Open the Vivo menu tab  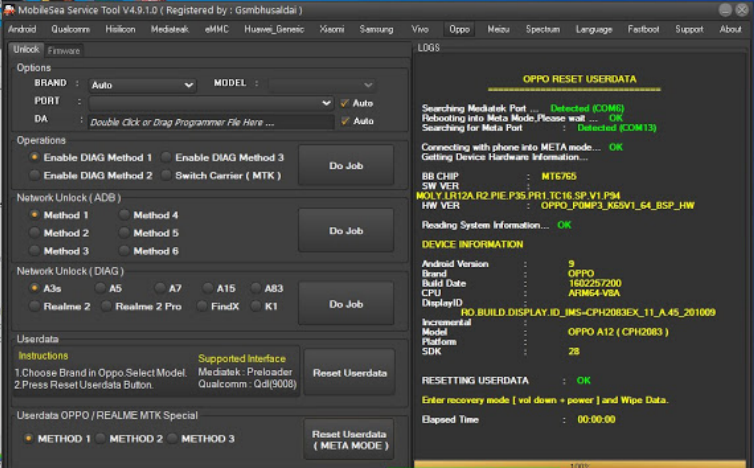(x=420, y=29)
